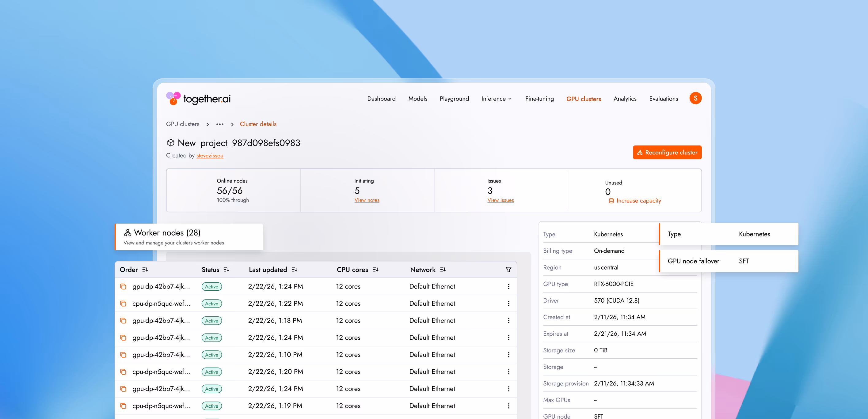
Task: Copy the first gpu-dp-42bp7 node name
Action: (x=123, y=287)
